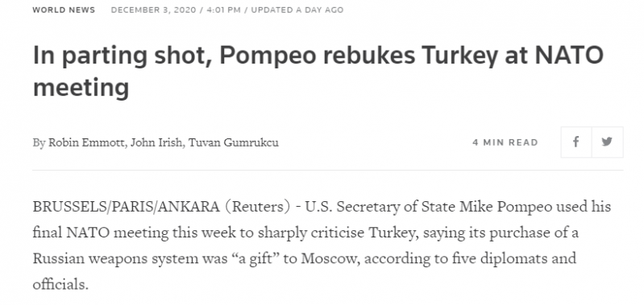Share the article via Twitter bird icon
The image size is (644, 305).
click(608, 142)
